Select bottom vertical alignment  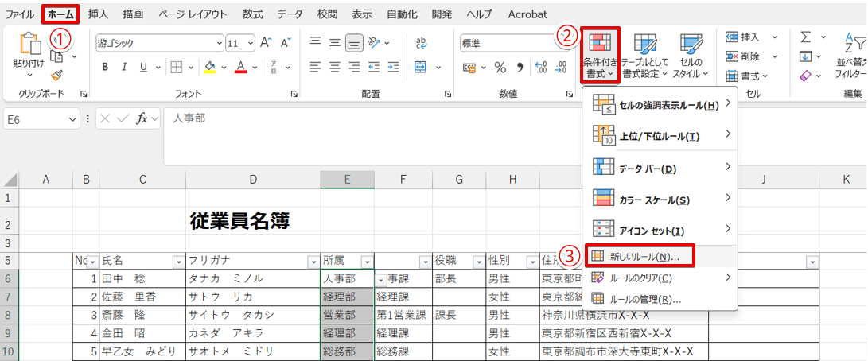coord(354,43)
